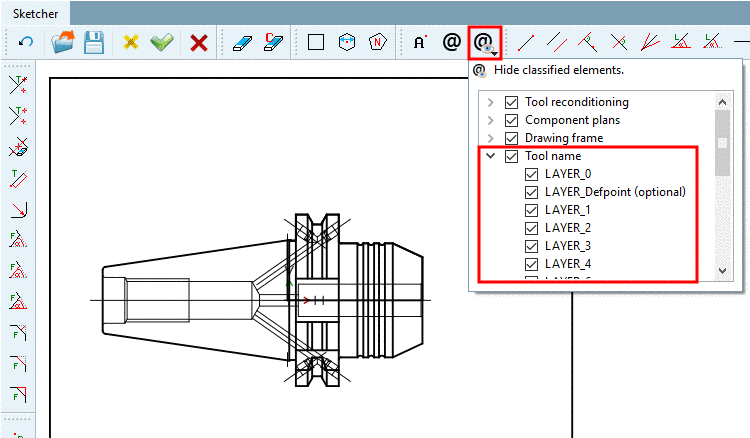Viewport: 750px width, 438px height.
Task: Uncheck the Tool reconditioning checkbox
Action: (x=511, y=102)
